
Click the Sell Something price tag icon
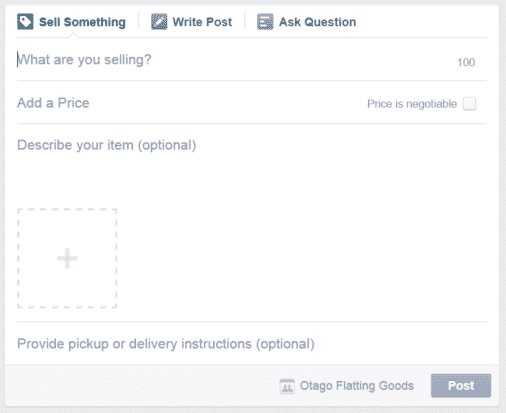click(25, 22)
